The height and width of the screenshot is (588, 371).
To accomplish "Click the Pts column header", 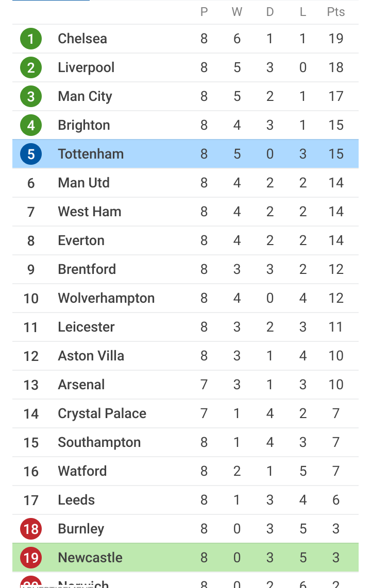I will click(336, 12).
